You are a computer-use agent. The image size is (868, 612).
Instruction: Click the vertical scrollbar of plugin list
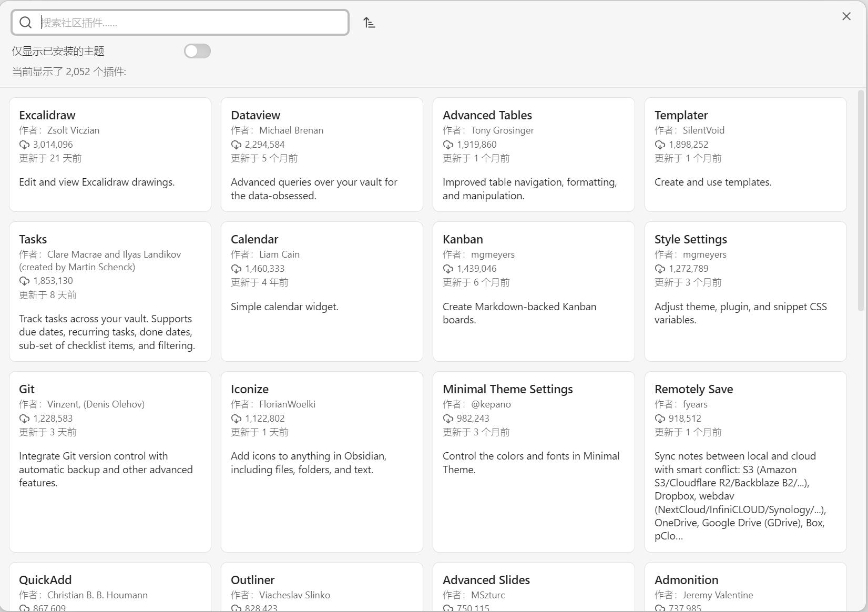(x=861, y=200)
